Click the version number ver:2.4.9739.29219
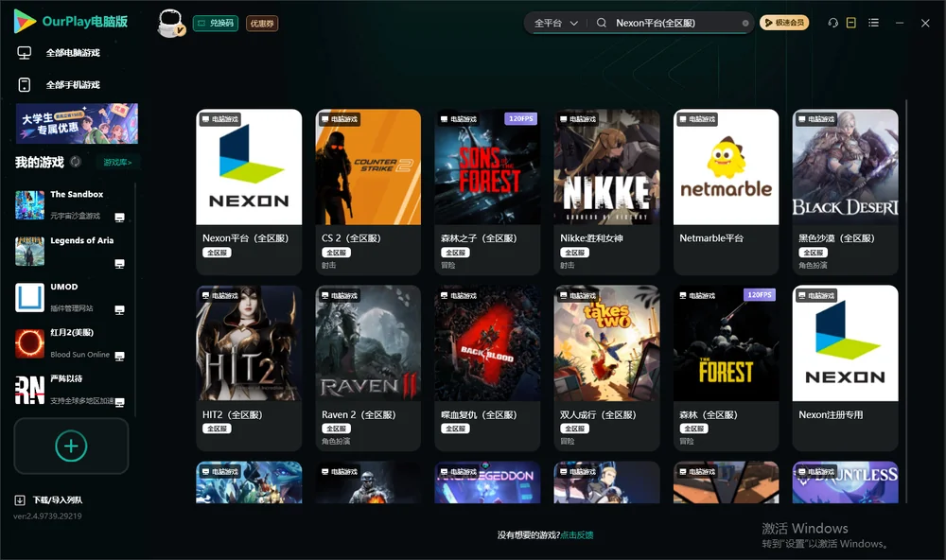 pyautogui.click(x=47, y=516)
